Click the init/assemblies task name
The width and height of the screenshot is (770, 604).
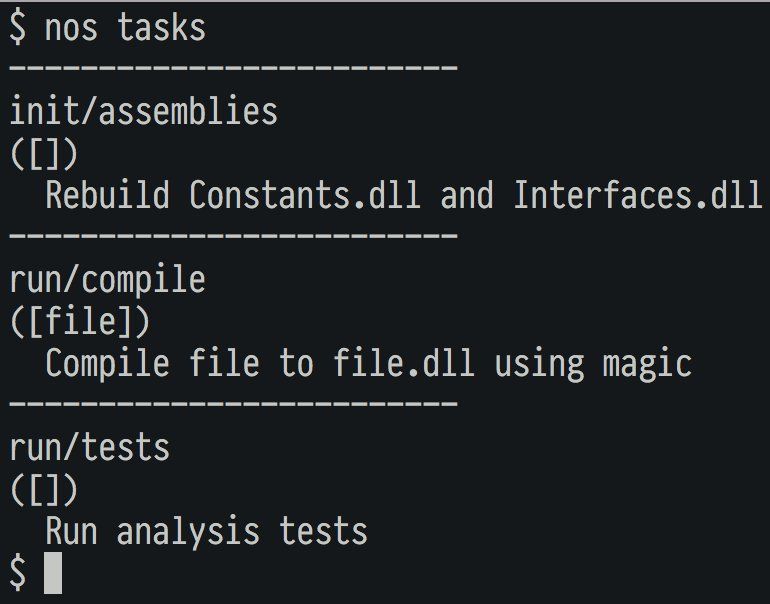(143, 111)
